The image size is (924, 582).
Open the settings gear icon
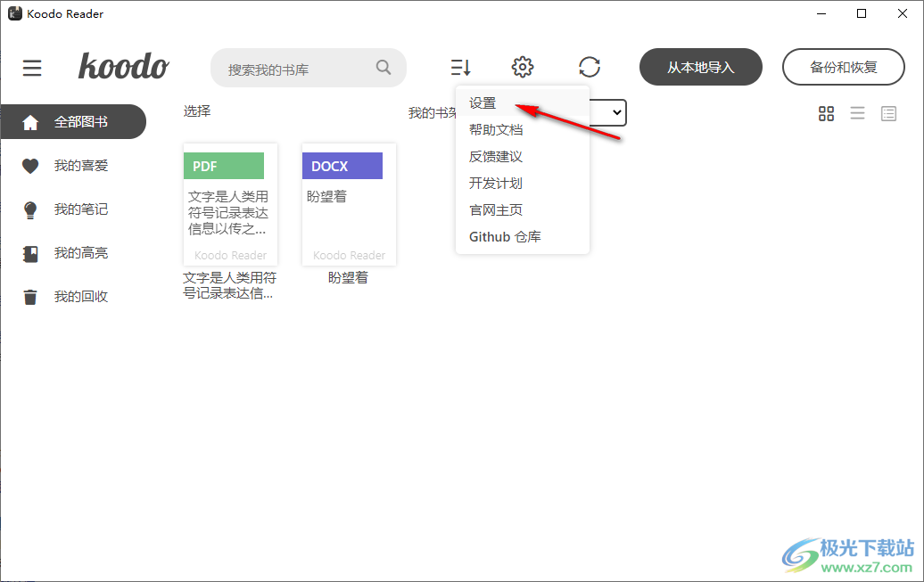pos(523,67)
